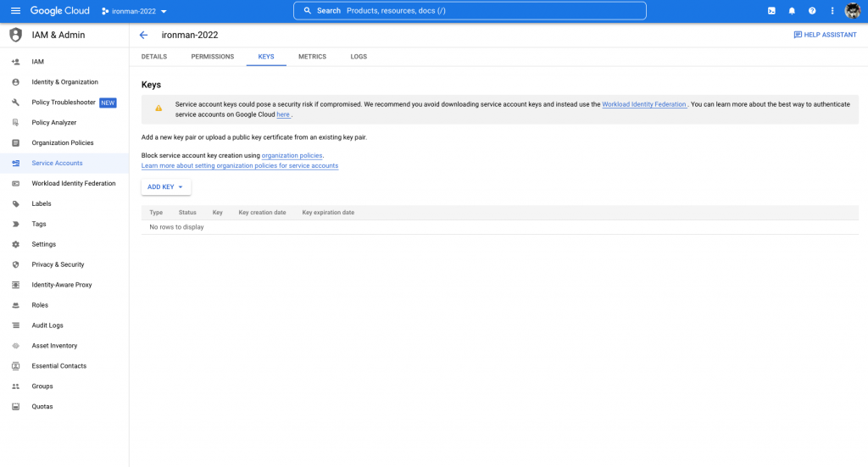
Task: Click the Organization Policies icon
Action: [x=15, y=142]
